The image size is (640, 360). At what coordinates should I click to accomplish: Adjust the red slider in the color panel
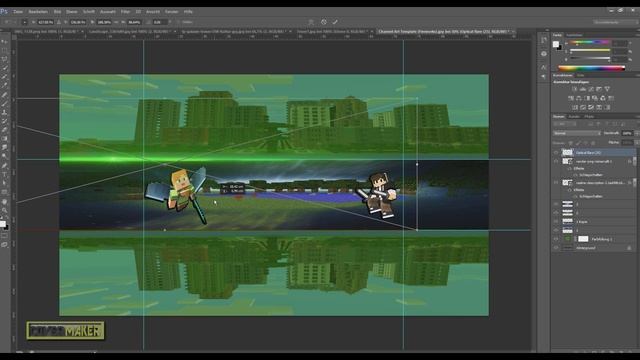tap(590, 42)
